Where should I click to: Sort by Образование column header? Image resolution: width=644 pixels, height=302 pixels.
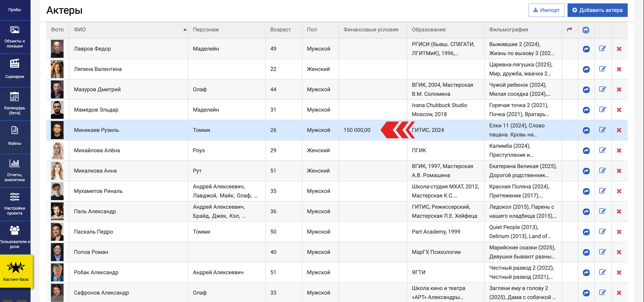click(445, 30)
